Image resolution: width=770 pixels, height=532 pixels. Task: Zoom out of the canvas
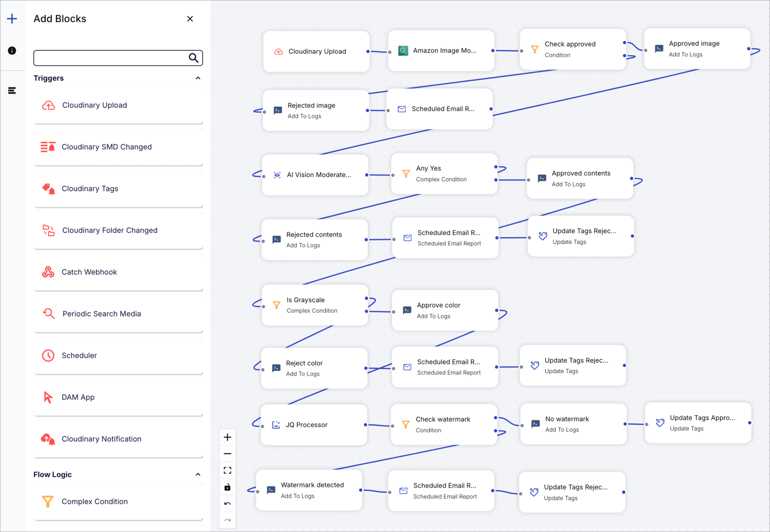(x=228, y=454)
